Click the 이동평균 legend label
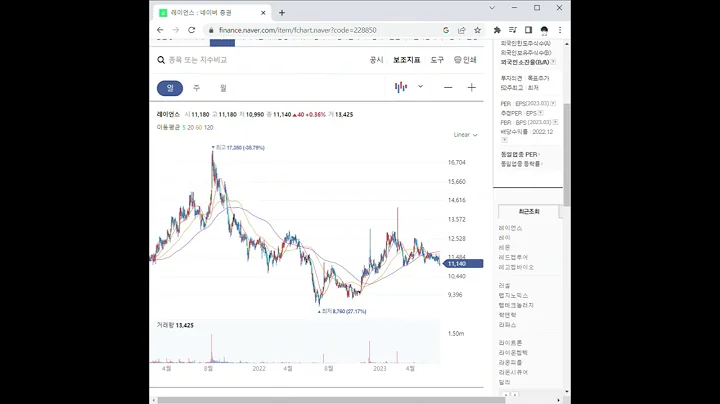Screen dimensions: 720x404 click(x=168, y=128)
